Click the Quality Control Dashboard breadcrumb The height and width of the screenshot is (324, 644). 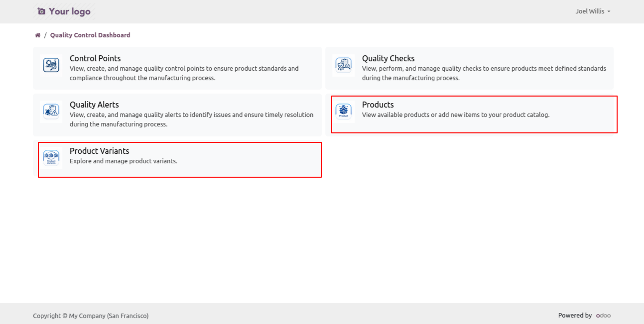tap(90, 35)
